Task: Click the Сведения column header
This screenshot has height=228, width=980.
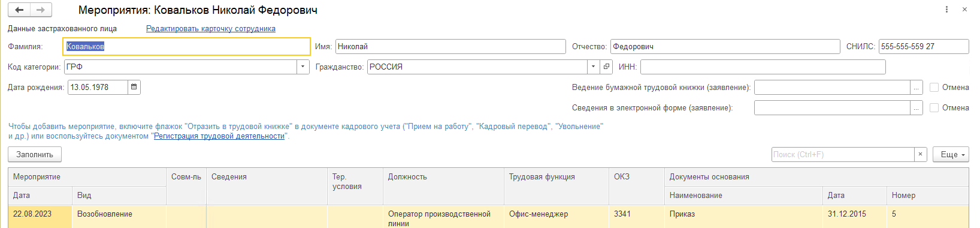Action: pyautogui.click(x=267, y=187)
